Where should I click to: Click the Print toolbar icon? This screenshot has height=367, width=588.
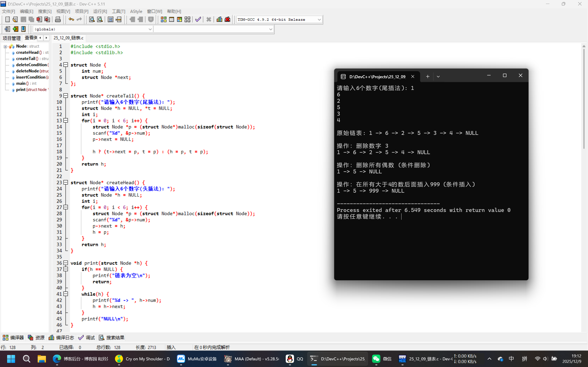pos(58,19)
